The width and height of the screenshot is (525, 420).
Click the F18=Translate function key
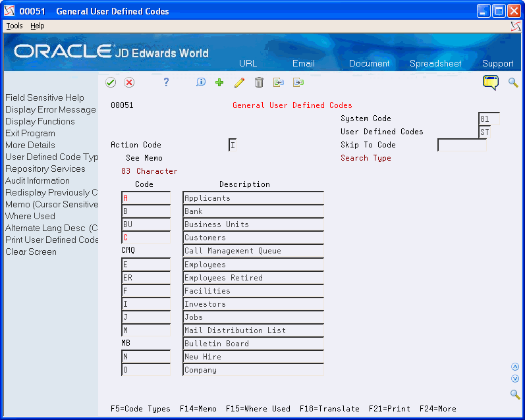tap(329, 409)
